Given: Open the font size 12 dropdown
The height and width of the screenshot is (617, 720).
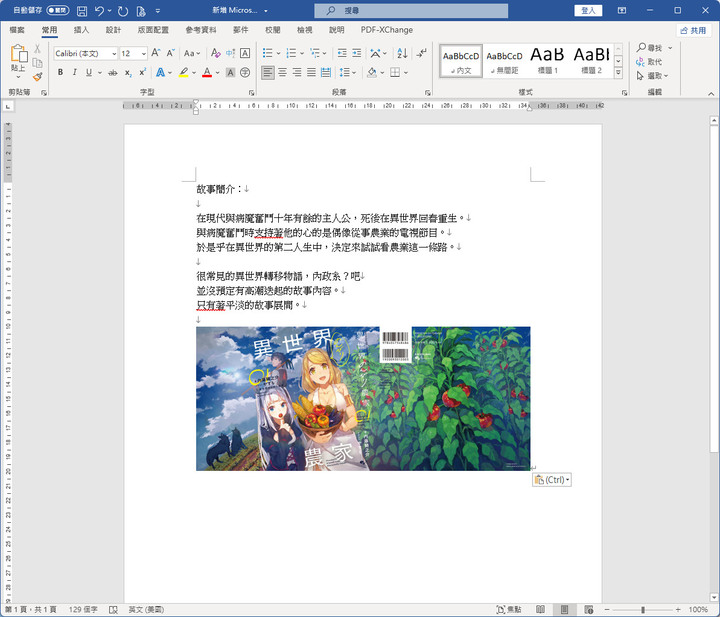Looking at the screenshot, I should 143,54.
